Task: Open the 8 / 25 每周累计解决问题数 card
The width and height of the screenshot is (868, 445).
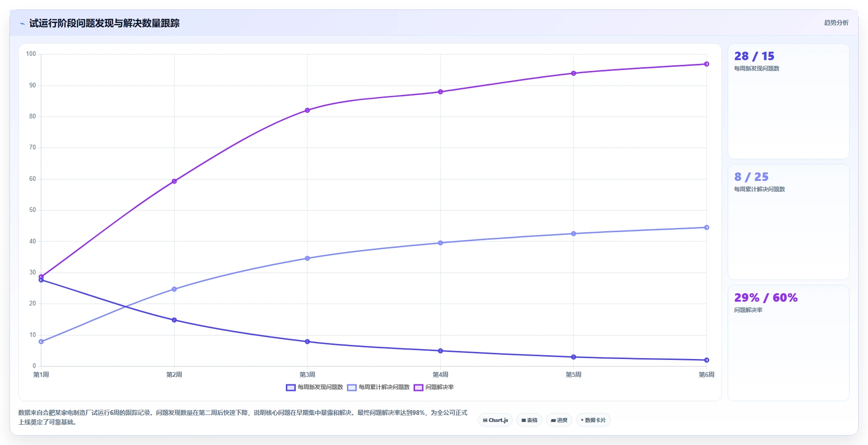Action: pyautogui.click(x=788, y=222)
